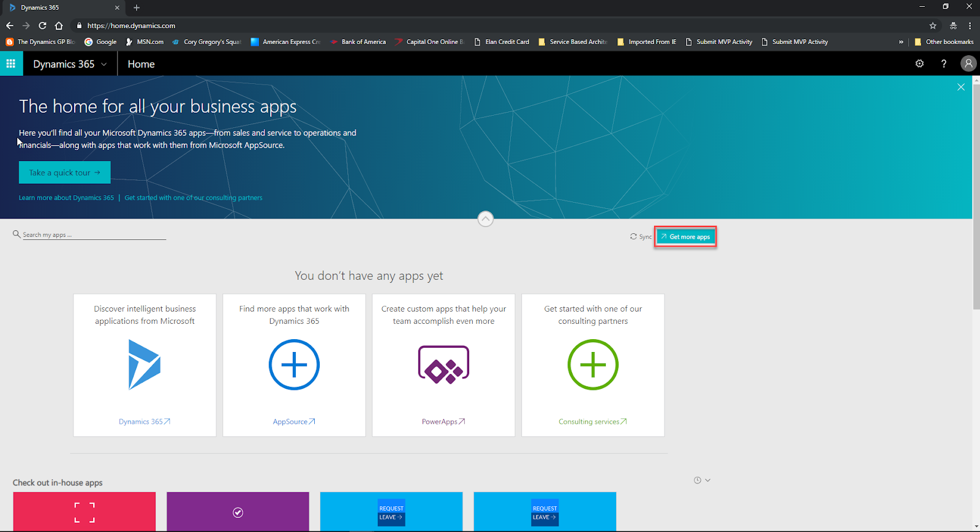980x532 pixels.
Task: Open the incognito profile icon in toolbar
Action: click(x=953, y=26)
